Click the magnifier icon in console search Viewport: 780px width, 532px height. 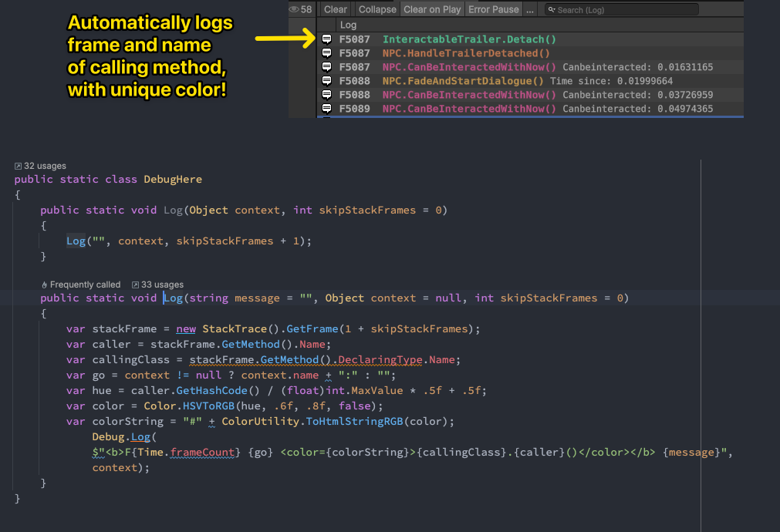(x=551, y=10)
